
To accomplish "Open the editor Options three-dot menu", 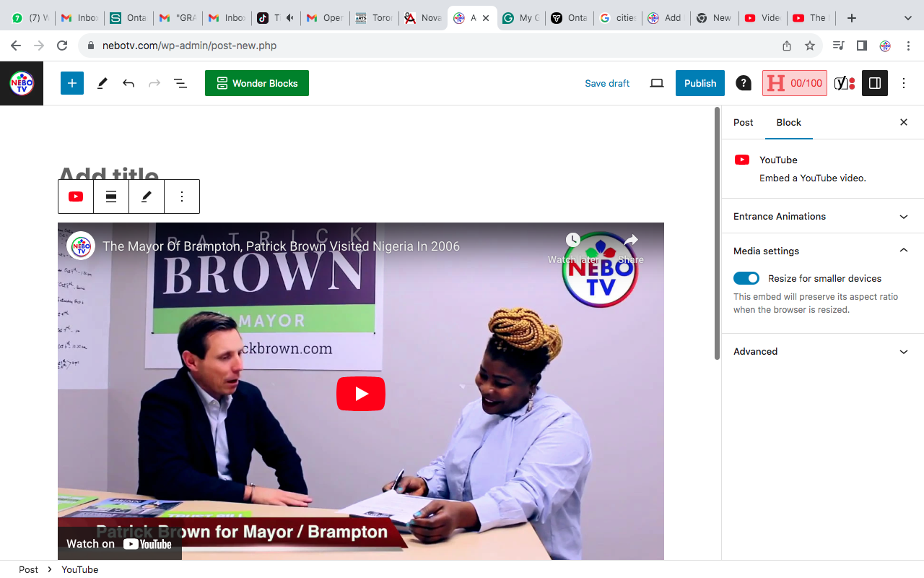I will [x=904, y=83].
